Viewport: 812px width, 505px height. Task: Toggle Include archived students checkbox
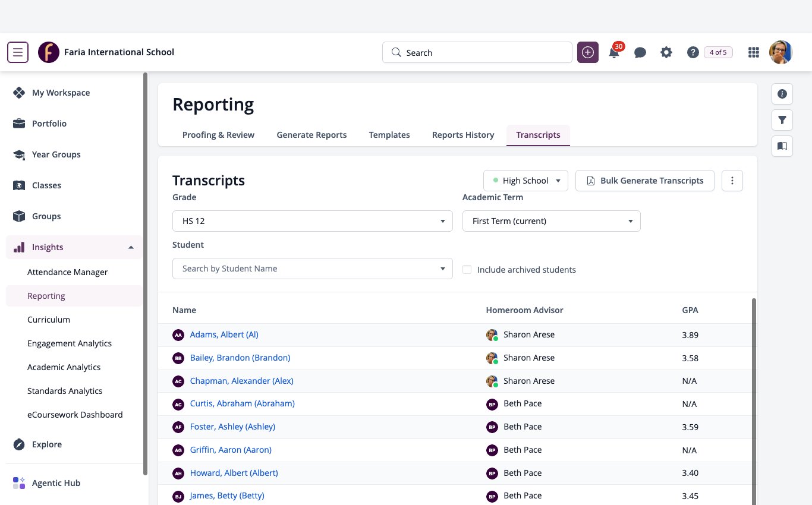467,270
